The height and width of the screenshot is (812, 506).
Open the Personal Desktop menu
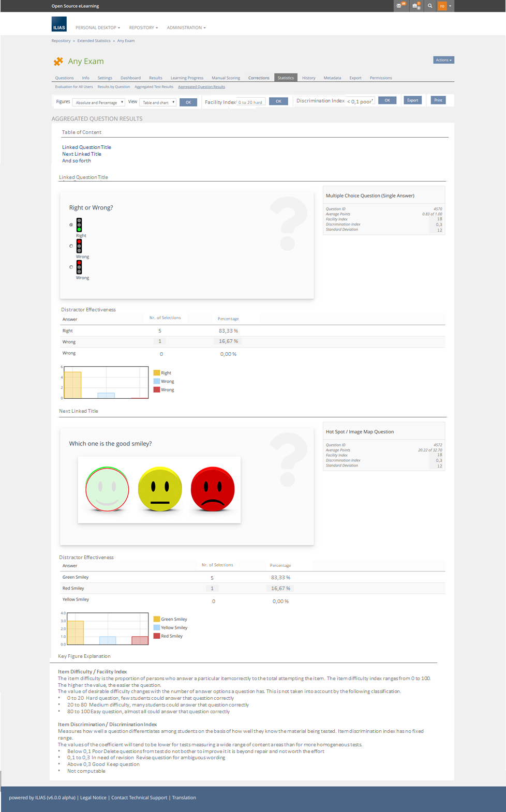(98, 27)
